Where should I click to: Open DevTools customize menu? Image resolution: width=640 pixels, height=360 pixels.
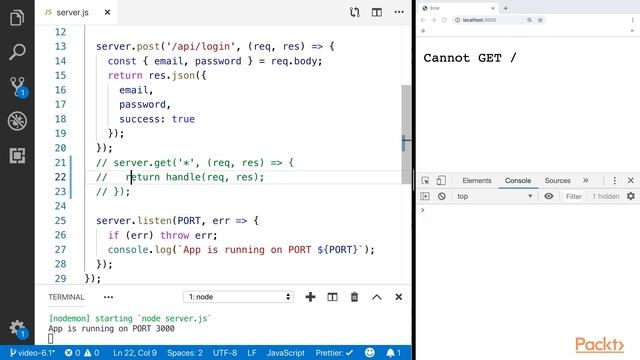pyautogui.click(x=615, y=180)
